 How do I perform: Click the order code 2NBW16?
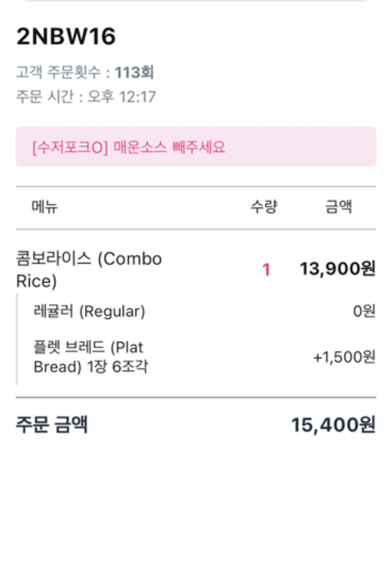(66, 37)
